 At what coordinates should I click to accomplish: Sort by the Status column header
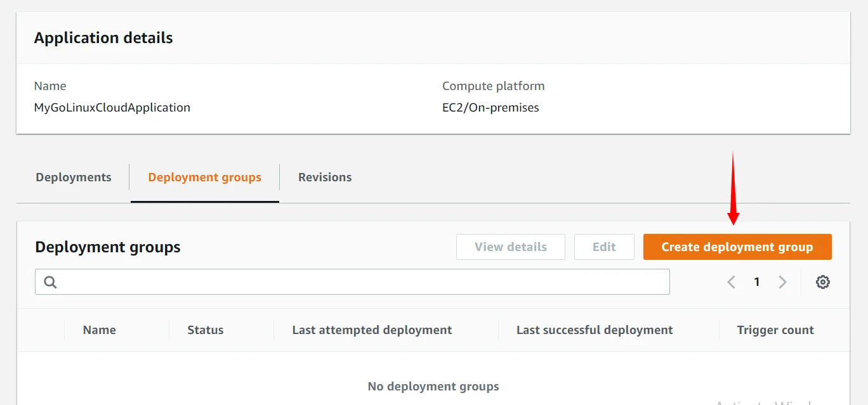point(206,330)
